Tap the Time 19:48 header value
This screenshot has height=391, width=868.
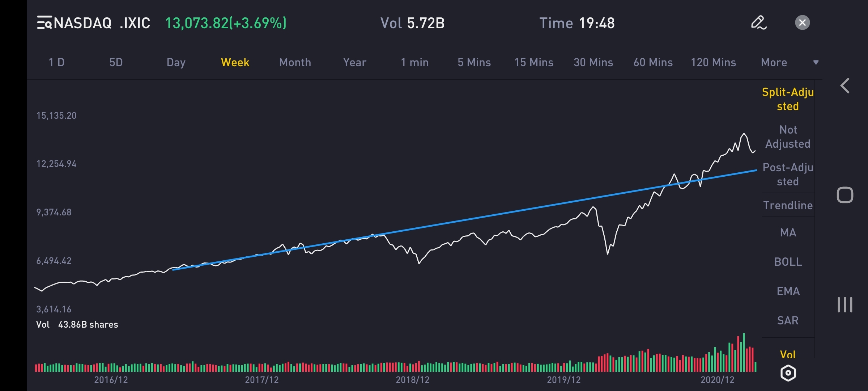point(577,23)
